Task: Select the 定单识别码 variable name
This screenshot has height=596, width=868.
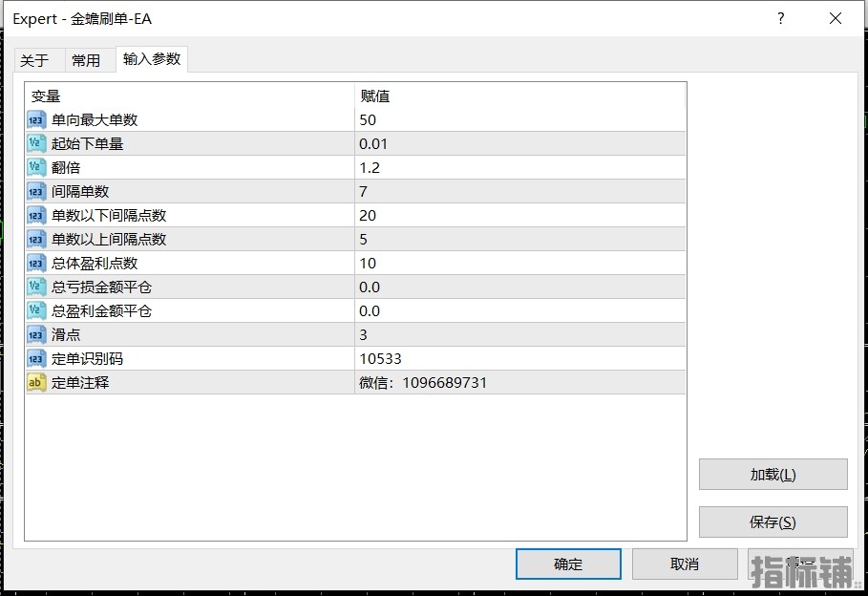Action: (88, 358)
